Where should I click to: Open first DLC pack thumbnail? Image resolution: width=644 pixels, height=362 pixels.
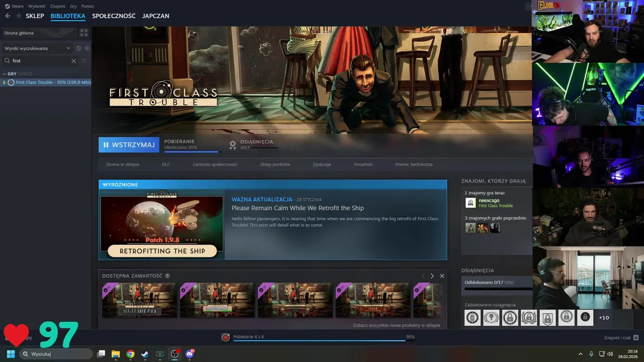[x=139, y=300]
